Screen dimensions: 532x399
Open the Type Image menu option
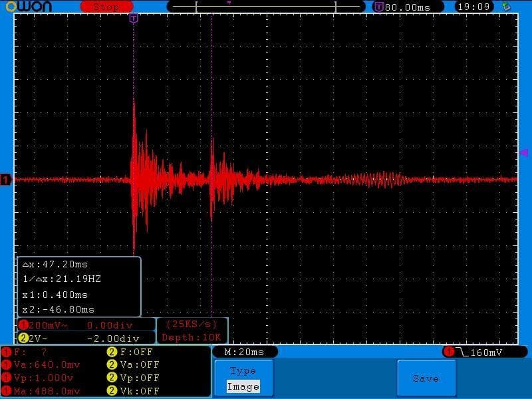(x=243, y=378)
